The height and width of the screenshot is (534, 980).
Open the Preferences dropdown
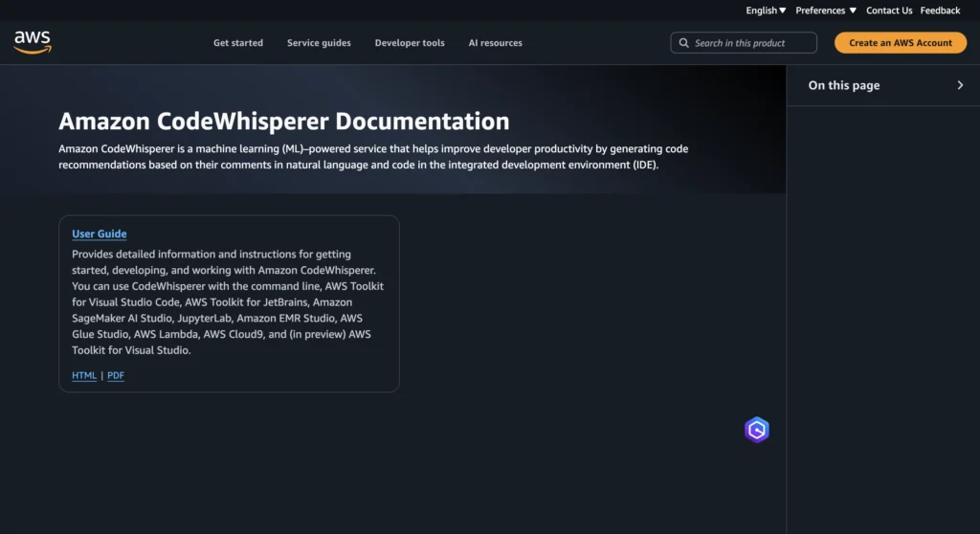click(826, 10)
